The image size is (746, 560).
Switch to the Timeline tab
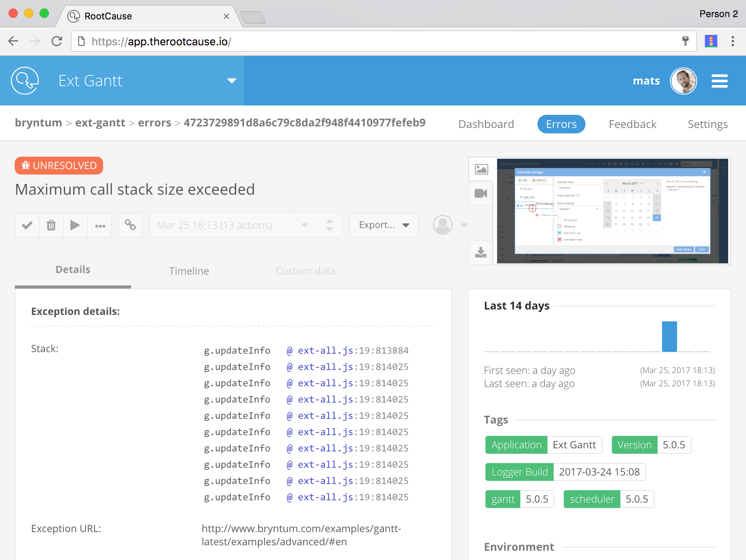pos(189,270)
